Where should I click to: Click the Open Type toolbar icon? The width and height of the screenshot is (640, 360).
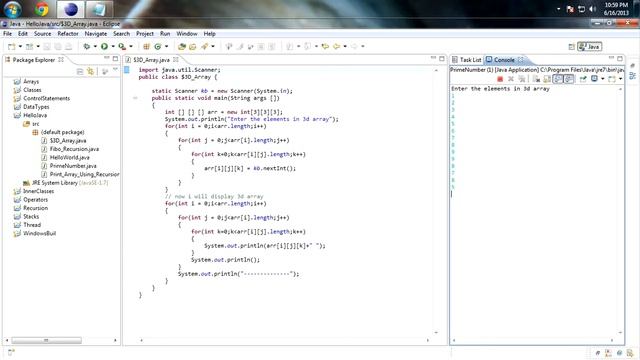[182, 47]
